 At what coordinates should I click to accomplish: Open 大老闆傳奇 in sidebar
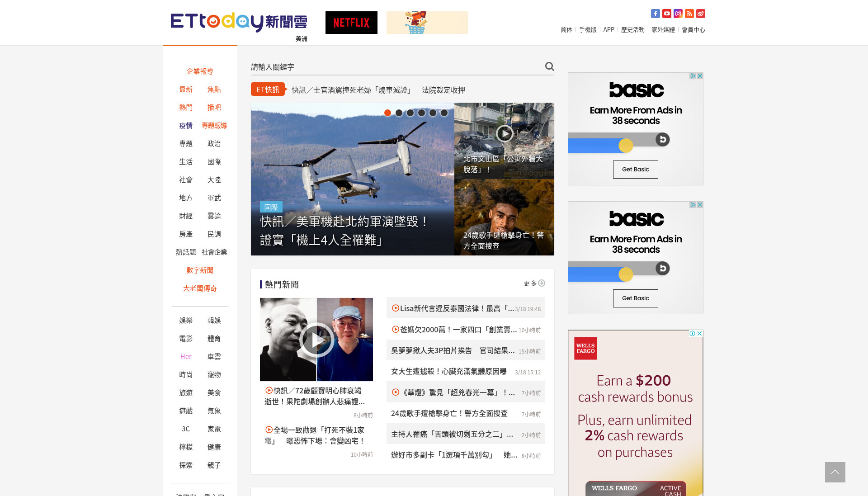point(200,288)
